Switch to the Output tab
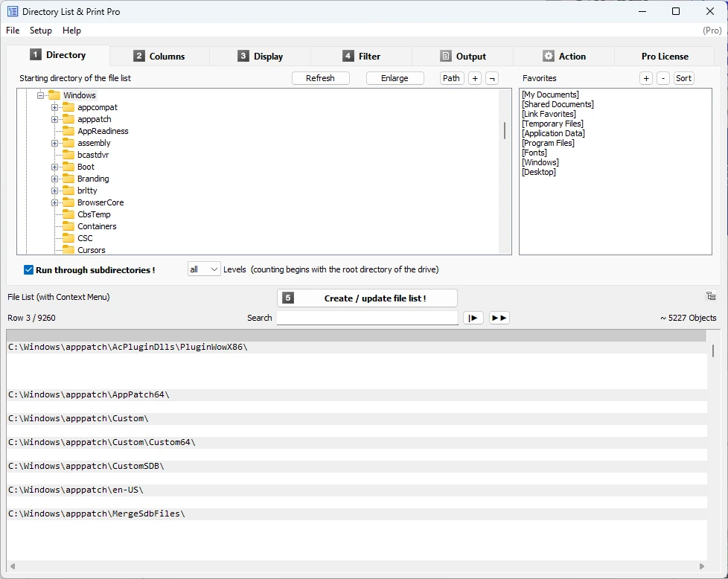 click(462, 56)
